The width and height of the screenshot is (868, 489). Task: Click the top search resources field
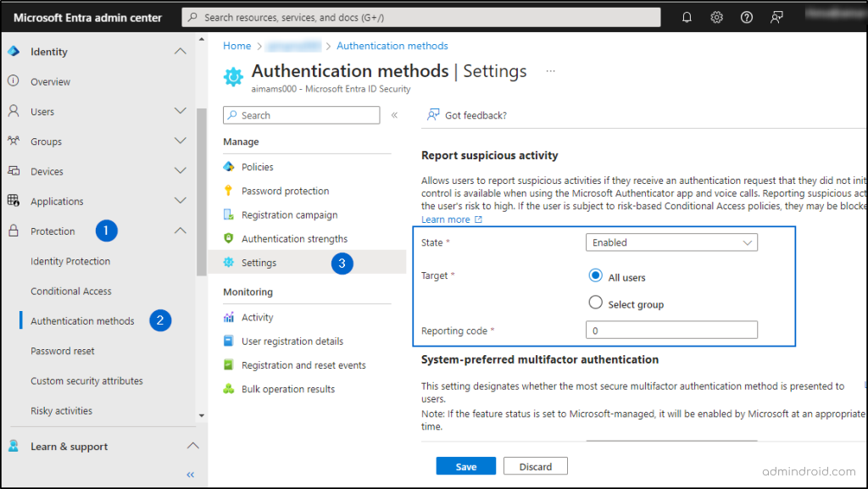click(420, 17)
